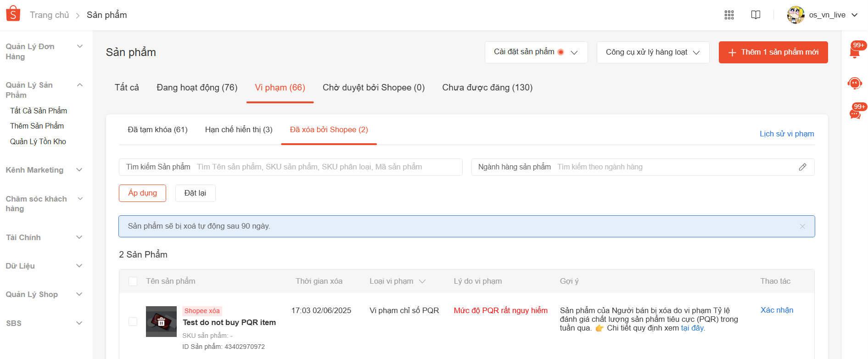Check the 'Test do not buy PQR item' checkbox
The width and height of the screenshot is (868, 359).
coord(133,321)
